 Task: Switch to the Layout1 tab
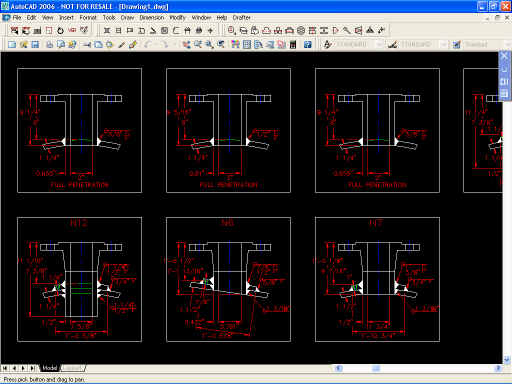click(72, 368)
